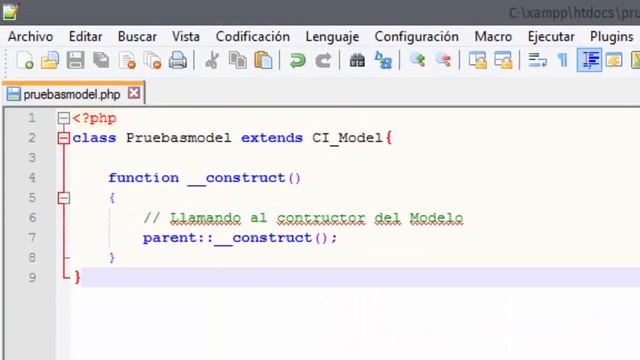This screenshot has width=640, height=360.
Task: Click the synchronize horizontal scrolling icon
Action: click(x=503, y=60)
